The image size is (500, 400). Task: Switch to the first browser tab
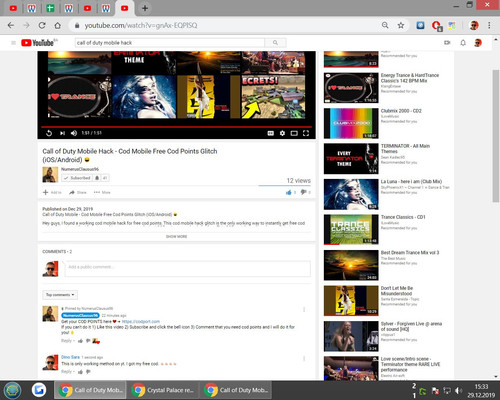tap(13, 8)
